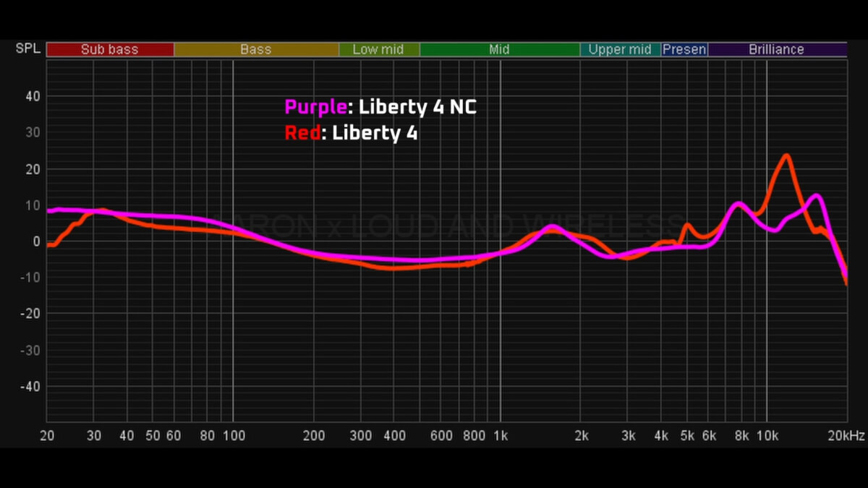Click the red curve's highest peak above 10k
Viewport: 868px width, 488px height.
pyautogui.click(x=786, y=155)
